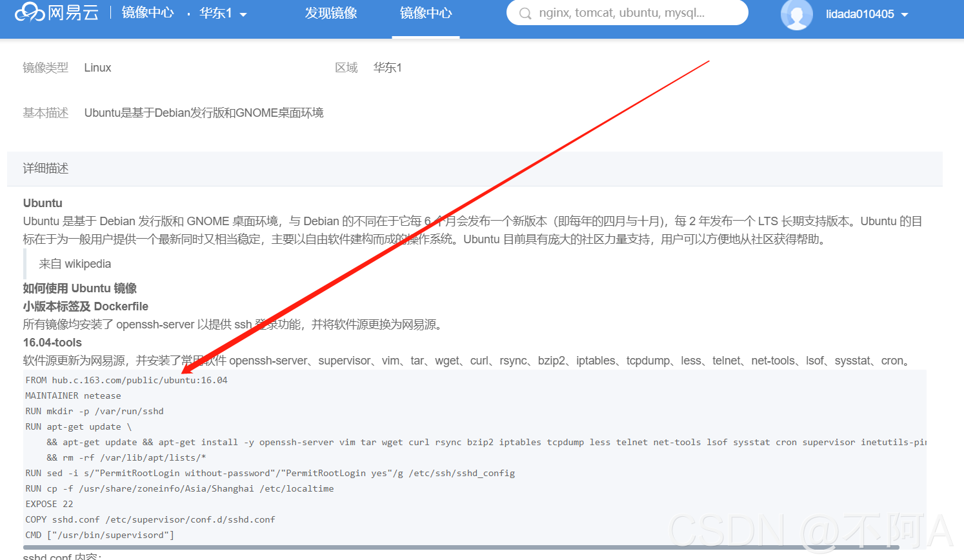
Task: Expand the lidada010405 account menu
Action: point(867,14)
